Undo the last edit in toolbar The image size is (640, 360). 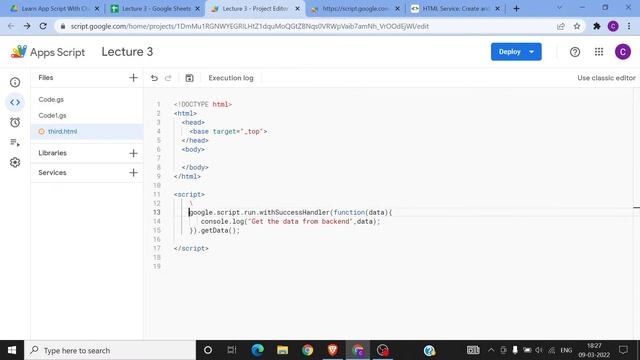(x=154, y=78)
